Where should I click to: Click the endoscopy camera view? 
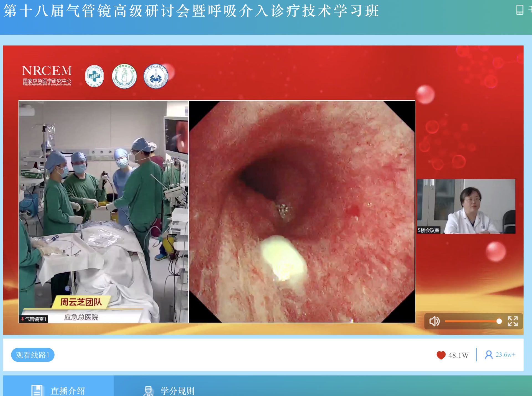click(302, 212)
